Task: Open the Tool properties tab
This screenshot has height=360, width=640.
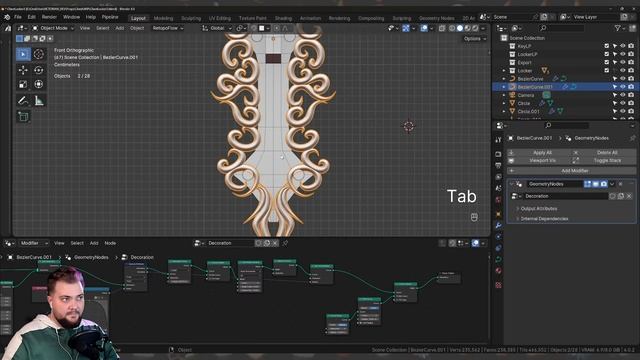Action: coord(498,140)
